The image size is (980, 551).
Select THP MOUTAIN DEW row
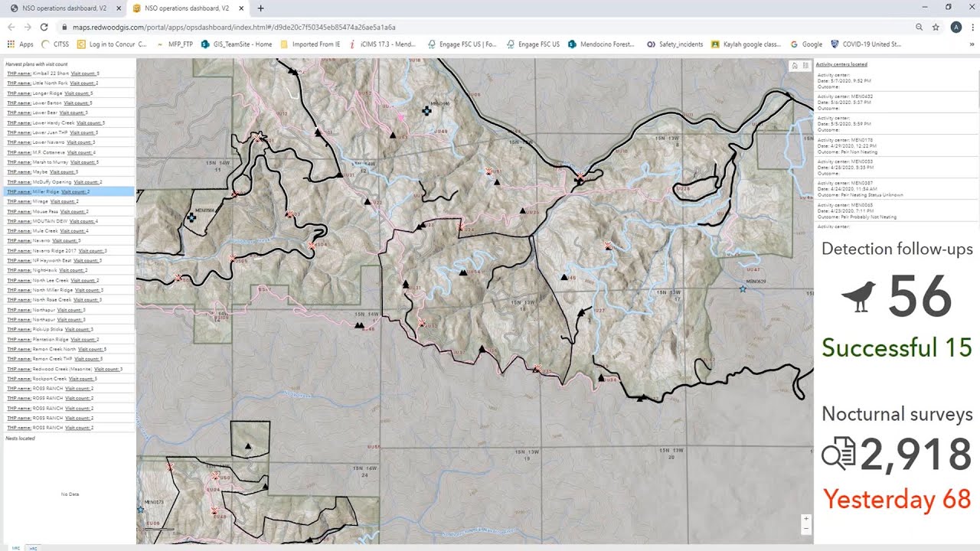68,221
